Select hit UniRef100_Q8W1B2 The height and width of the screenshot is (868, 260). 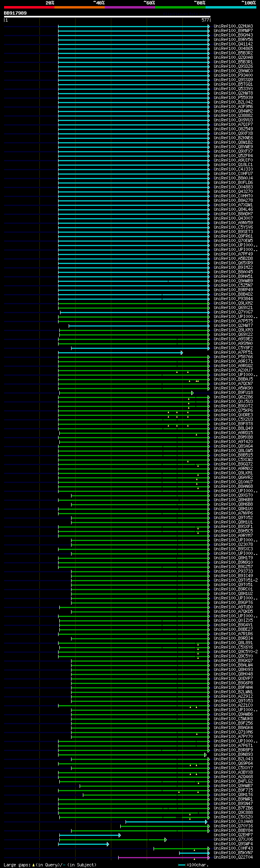pos(233,143)
